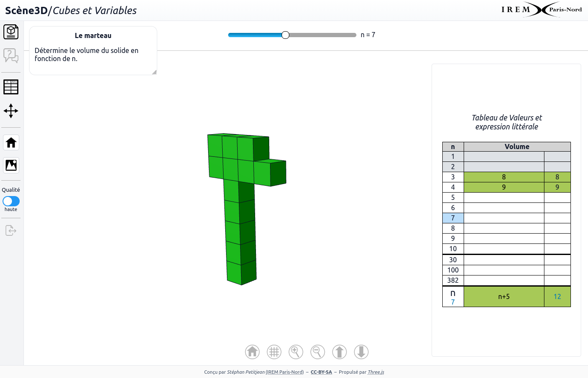
Task: Click the n+5 expression cell
Action: tap(504, 296)
